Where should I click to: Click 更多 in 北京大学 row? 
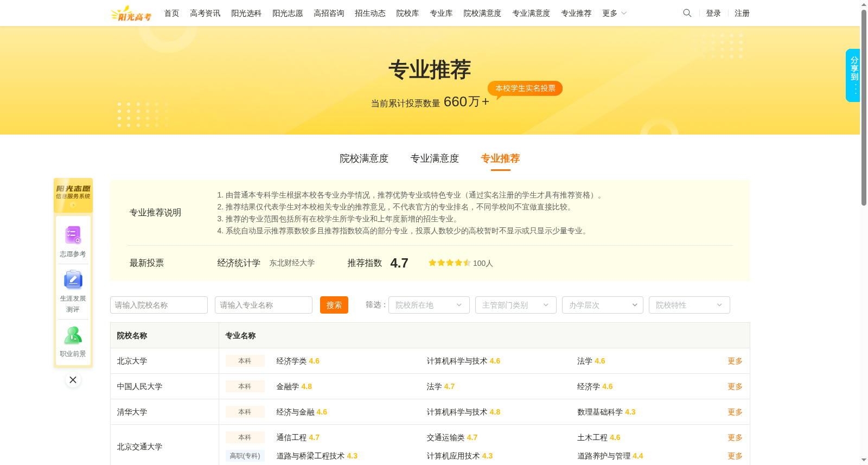[735, 361]
